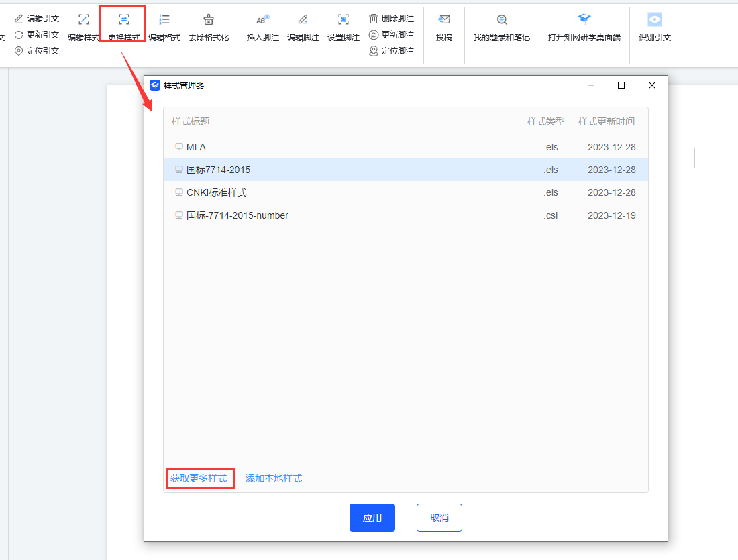Maximize the 样式管理器 dialog
Viewport: 738px width, 560px height.
coord(621,85)
